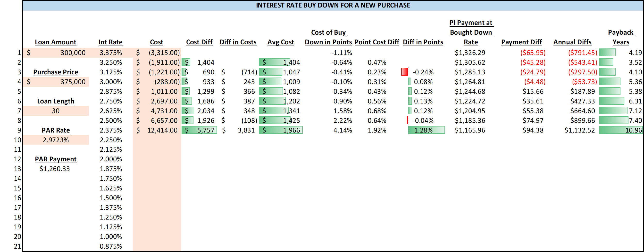This screenshot has width=644, height=252.
Task: Click the Payment Diff value ($65.95)
Action: coord(533,53)
